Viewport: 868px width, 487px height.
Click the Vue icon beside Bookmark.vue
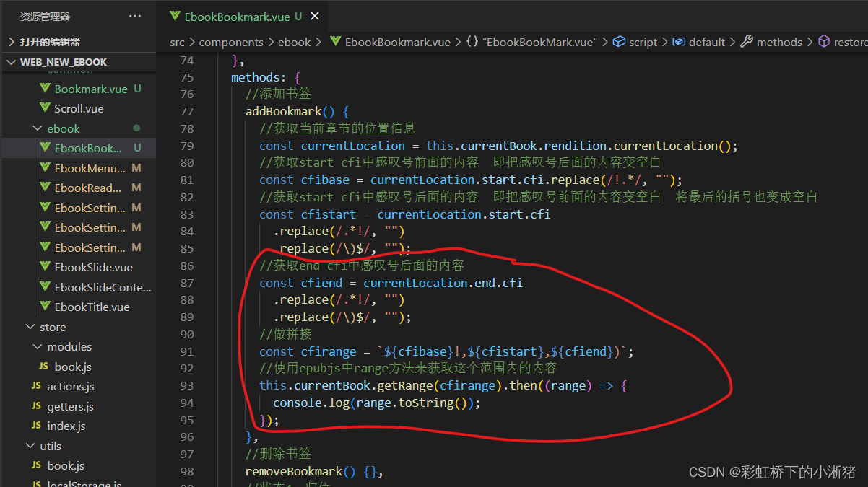click(43, 89)
